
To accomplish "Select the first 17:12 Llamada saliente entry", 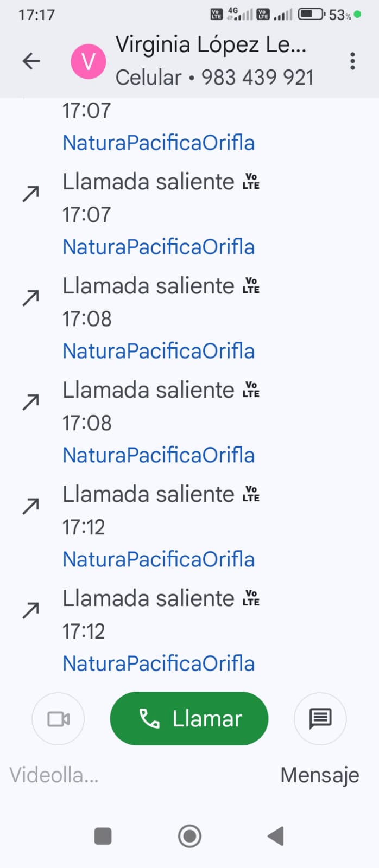I will (x=148, y=495).
